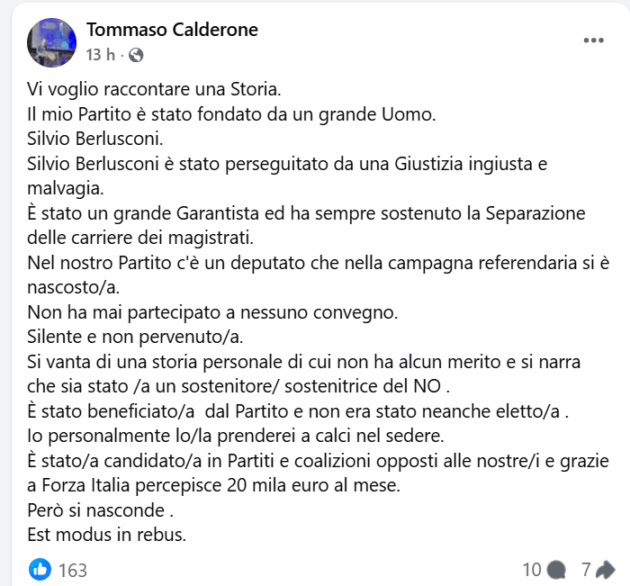Click the share arrow icon
Viewport: 630px width, 586px height.
606,570
